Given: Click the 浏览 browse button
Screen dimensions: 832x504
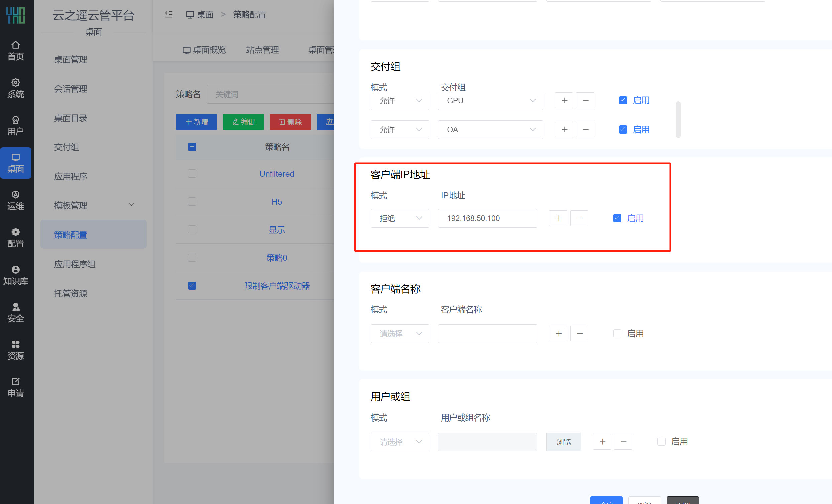Looking at the screenshot, I should click(x=564, y=442).
